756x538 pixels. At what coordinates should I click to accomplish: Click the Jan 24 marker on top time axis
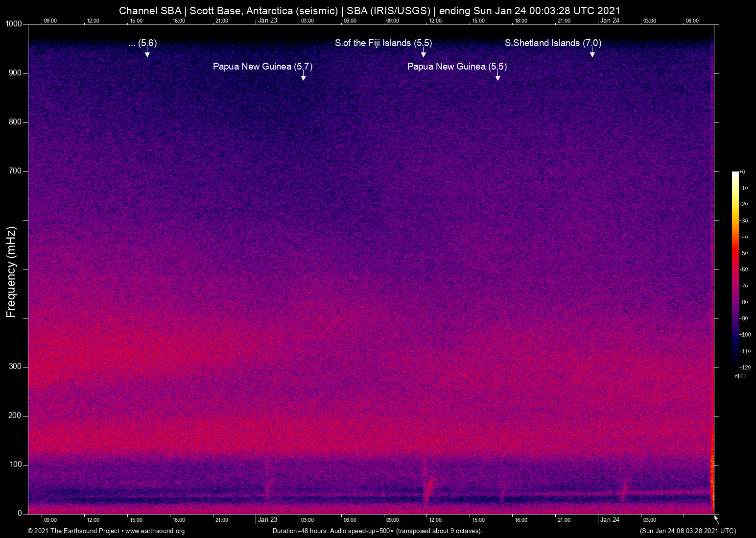[610, 21]
